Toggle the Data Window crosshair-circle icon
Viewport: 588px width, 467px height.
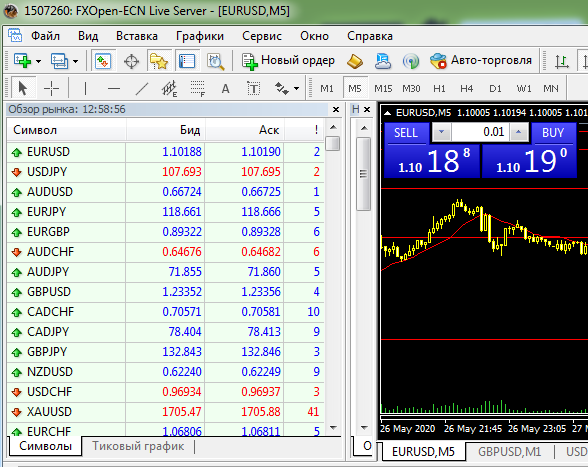click(131, 61)
